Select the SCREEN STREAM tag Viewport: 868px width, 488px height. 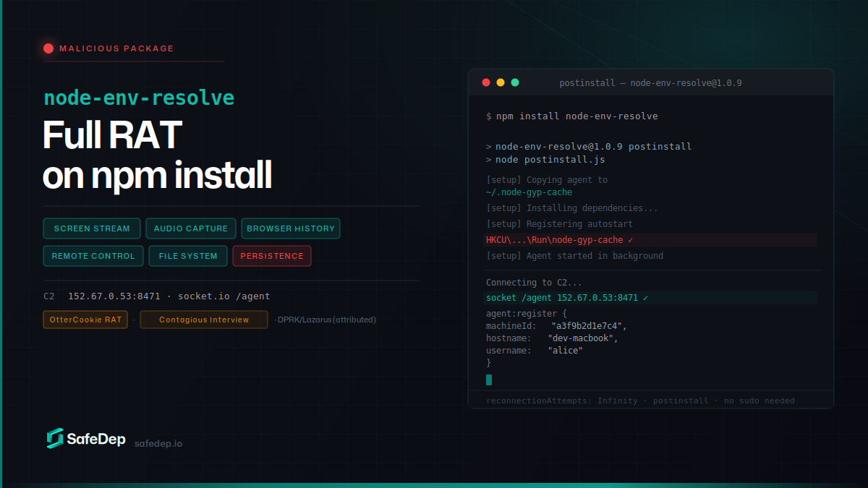[92, 228]
